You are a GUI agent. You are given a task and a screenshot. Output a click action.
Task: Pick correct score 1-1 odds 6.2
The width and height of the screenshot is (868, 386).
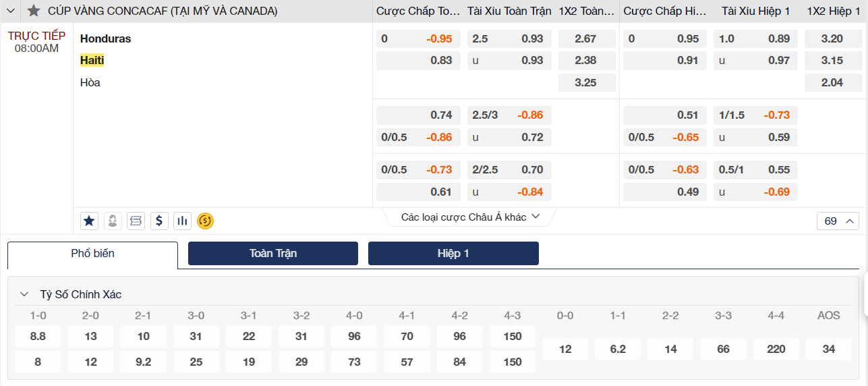(x=618, y=349)
